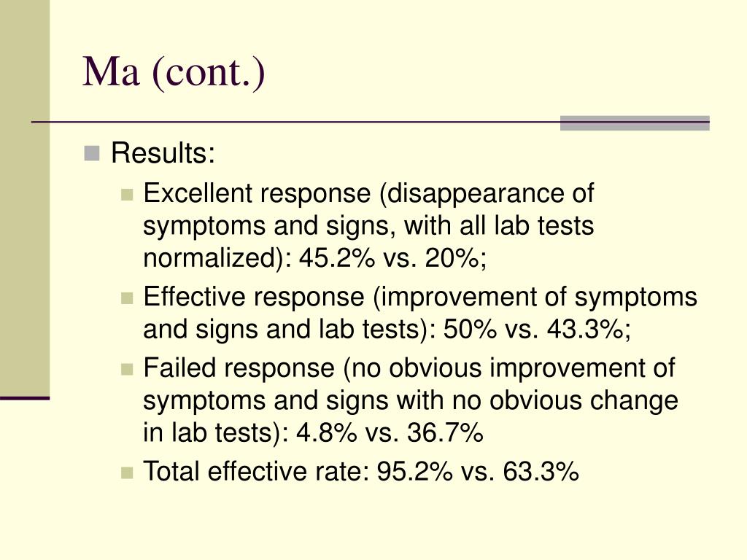Click the bullet before 'Excellent response'
Image resolution: width=747 pixels, height=560 pixels.
click(127, 195)
